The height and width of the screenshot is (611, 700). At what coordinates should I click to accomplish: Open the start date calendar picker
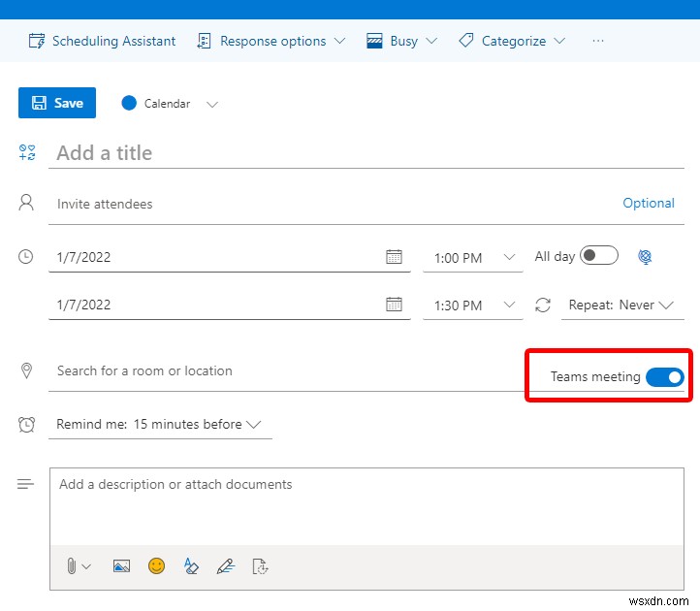[394, 257]
